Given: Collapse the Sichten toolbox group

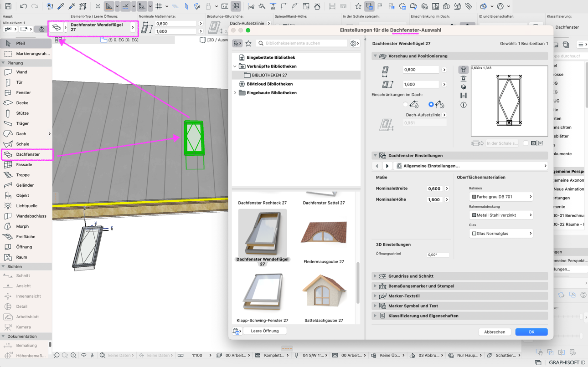Looking at the screenshot, I should pos(3,266).
